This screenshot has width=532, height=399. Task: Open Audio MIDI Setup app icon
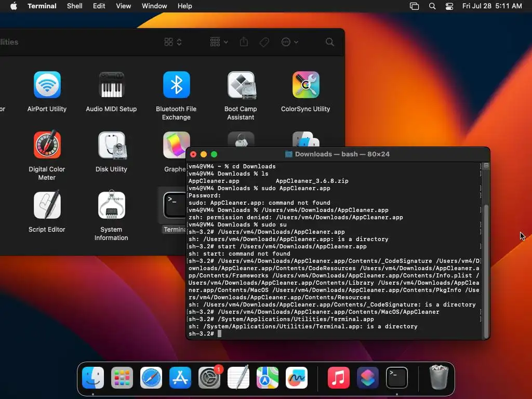[x=111, y=85]
